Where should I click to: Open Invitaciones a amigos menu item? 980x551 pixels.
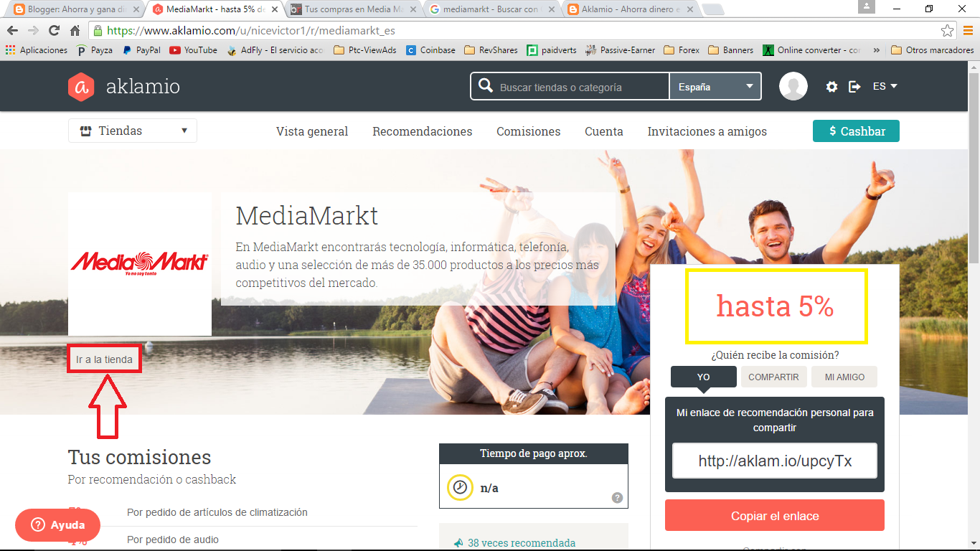click(x=707, y=131)
